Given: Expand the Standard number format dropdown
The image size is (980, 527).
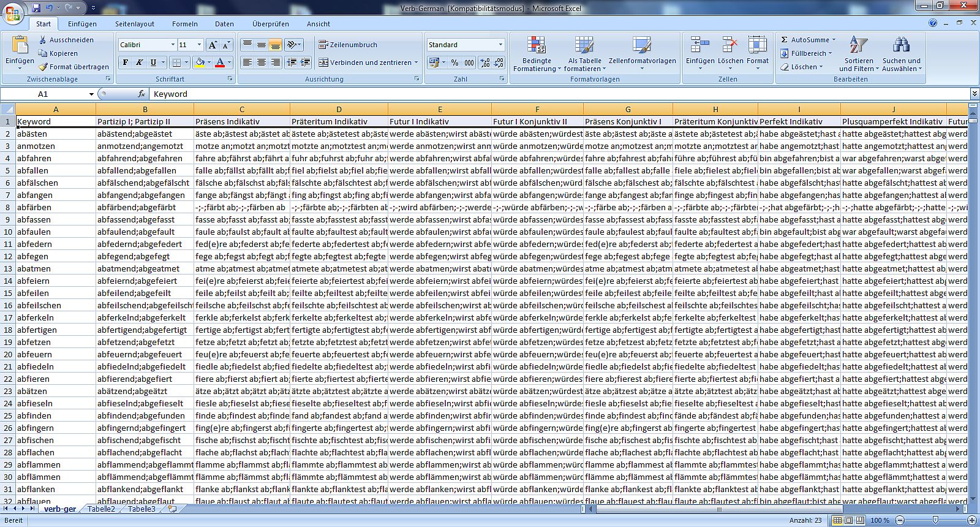Looking at the screenshot, I should [500, 45].
